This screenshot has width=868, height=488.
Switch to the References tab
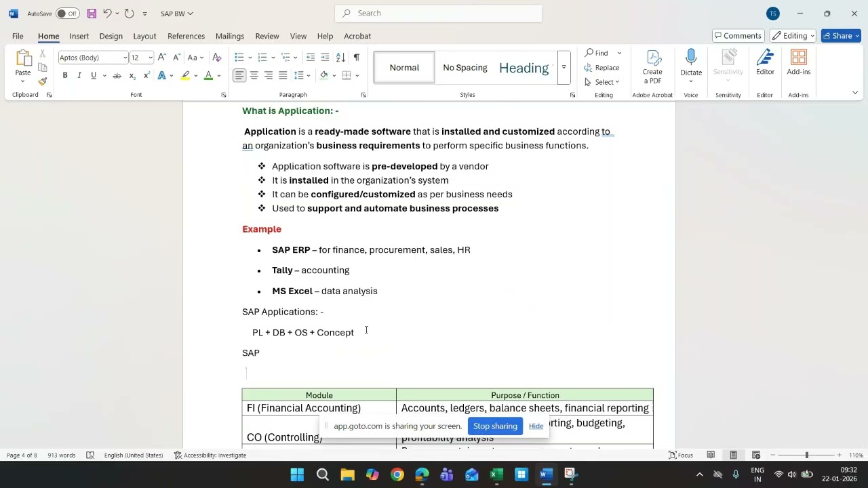click(x=186, y=36)
